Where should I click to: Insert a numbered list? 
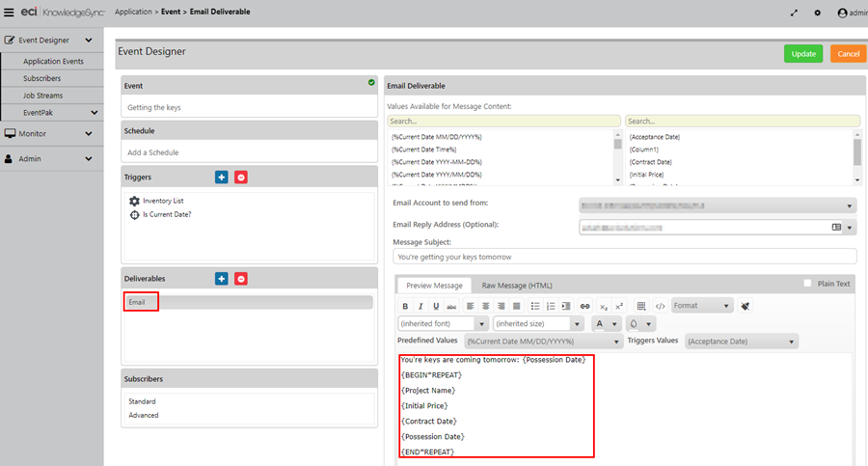[x=551, y=306]
